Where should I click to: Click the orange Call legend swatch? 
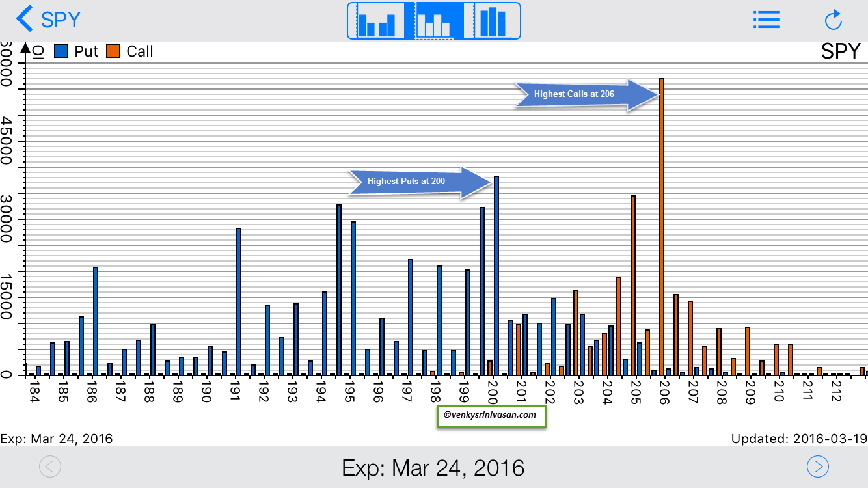coord(113,51)
